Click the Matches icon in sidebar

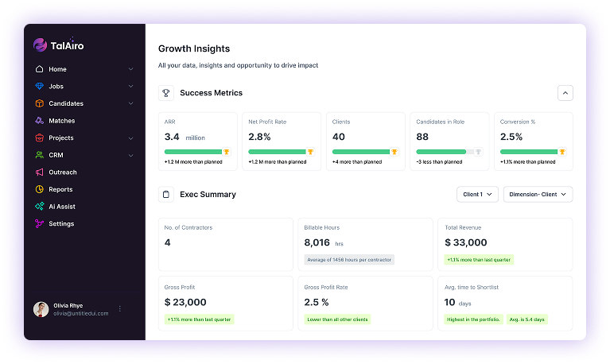tap(40, 121)
